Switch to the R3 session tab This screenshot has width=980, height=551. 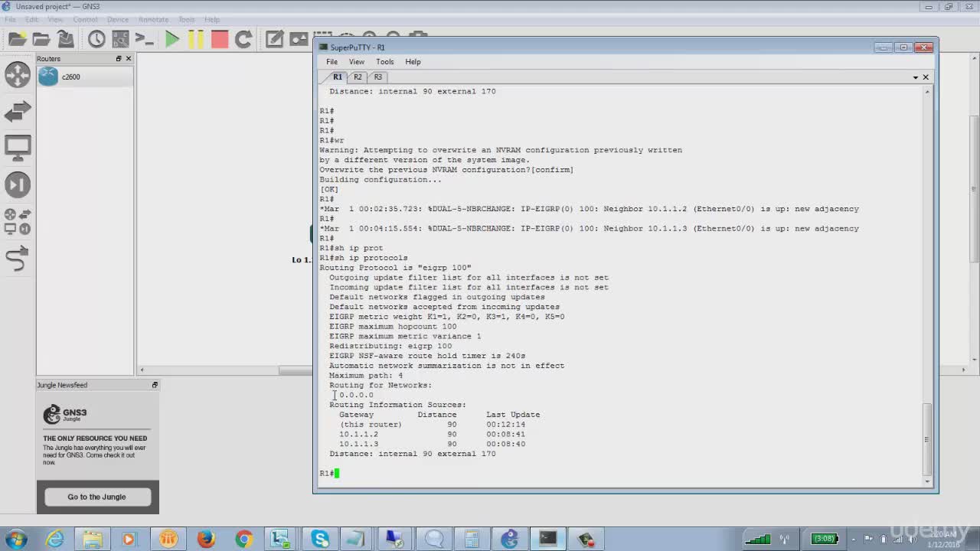point(377,77)
